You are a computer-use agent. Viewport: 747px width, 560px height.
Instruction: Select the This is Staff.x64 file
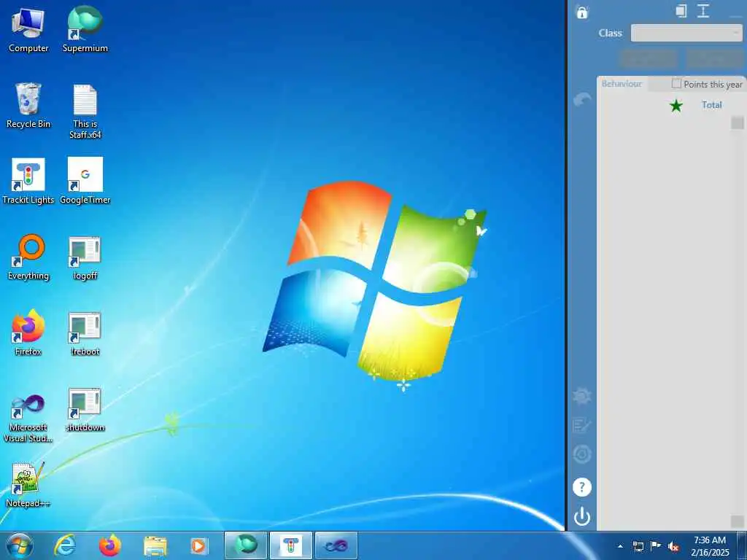tap(85, 112)
